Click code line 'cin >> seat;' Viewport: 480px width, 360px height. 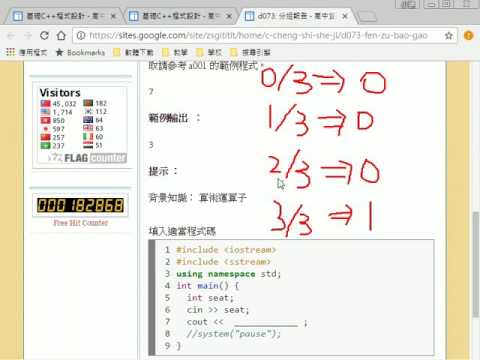218,310
